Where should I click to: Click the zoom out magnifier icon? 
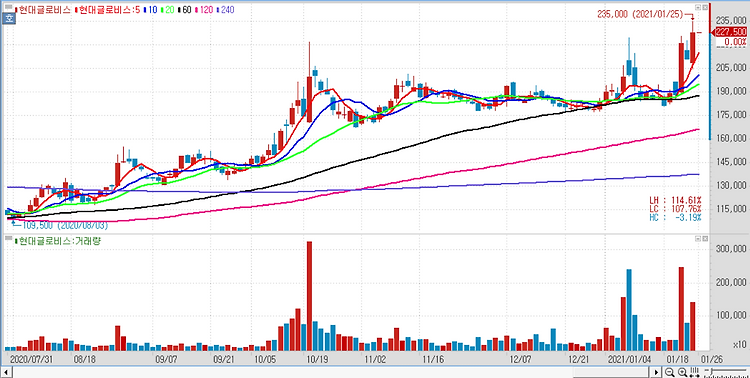670,372
